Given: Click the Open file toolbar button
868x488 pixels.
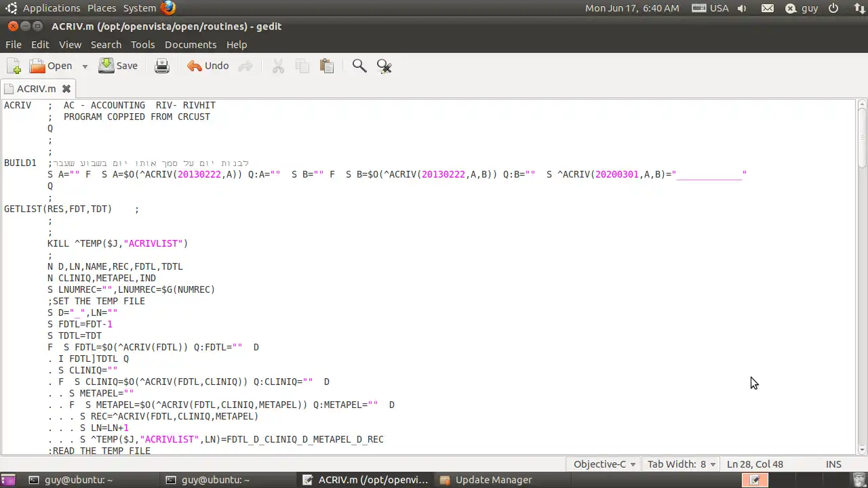Looking at the screenshot, I should pyautogui.click(x=51, y=66).
